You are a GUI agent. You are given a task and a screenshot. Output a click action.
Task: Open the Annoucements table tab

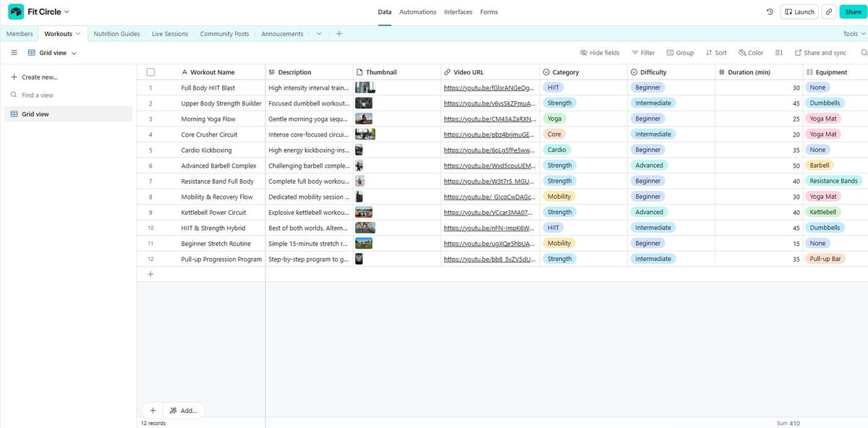click(x=282, y=34)
